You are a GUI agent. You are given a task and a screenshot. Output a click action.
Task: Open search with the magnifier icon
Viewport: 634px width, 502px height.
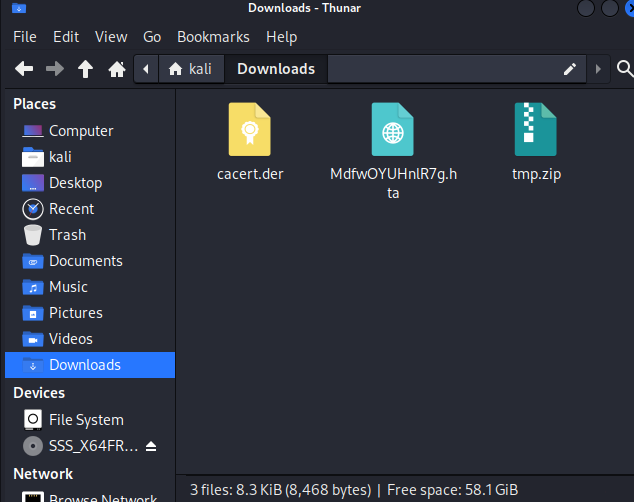[625, 69]
